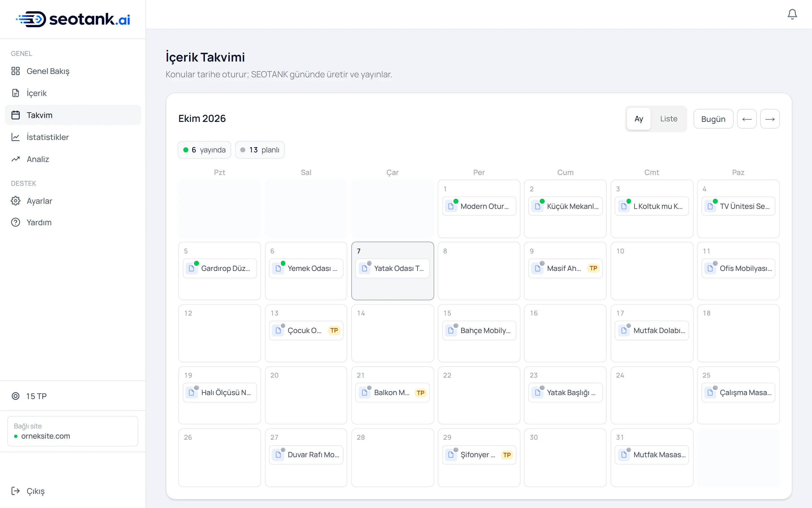Open Takvim in the sidebar
This screenshot has height=508, width=812.
(x=73, y=115)
